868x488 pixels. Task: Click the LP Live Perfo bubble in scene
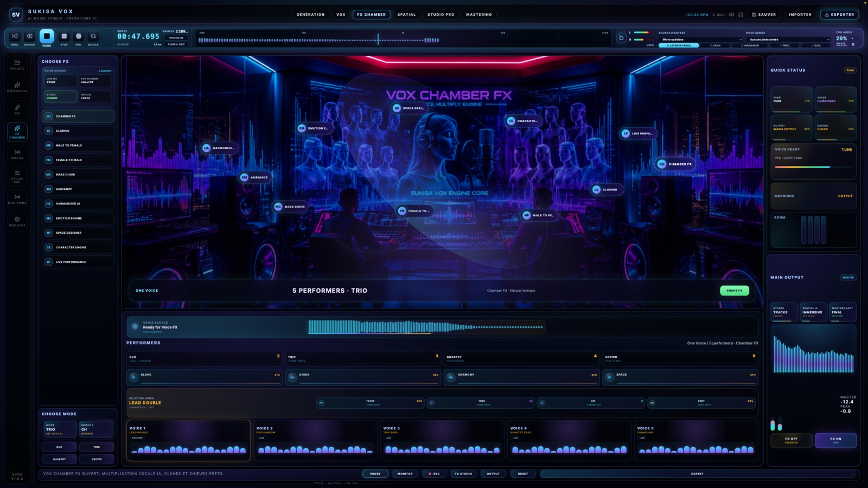(638, 133)
